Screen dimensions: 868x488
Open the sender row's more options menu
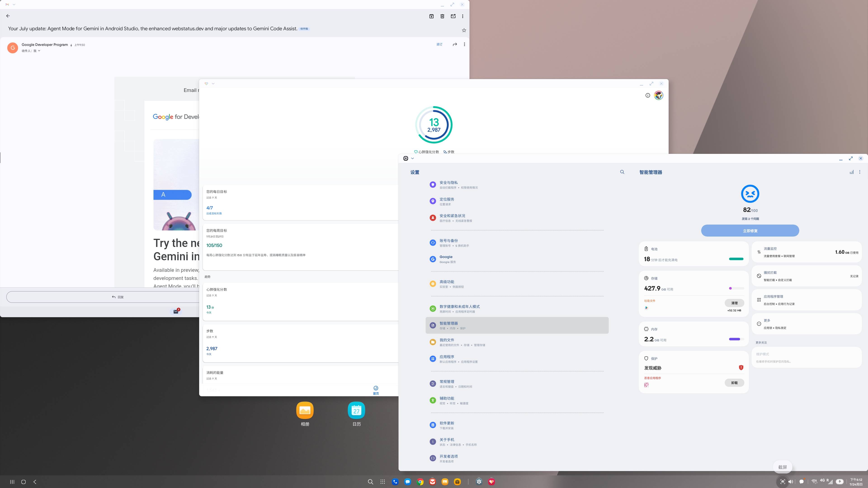pos(464,45)
